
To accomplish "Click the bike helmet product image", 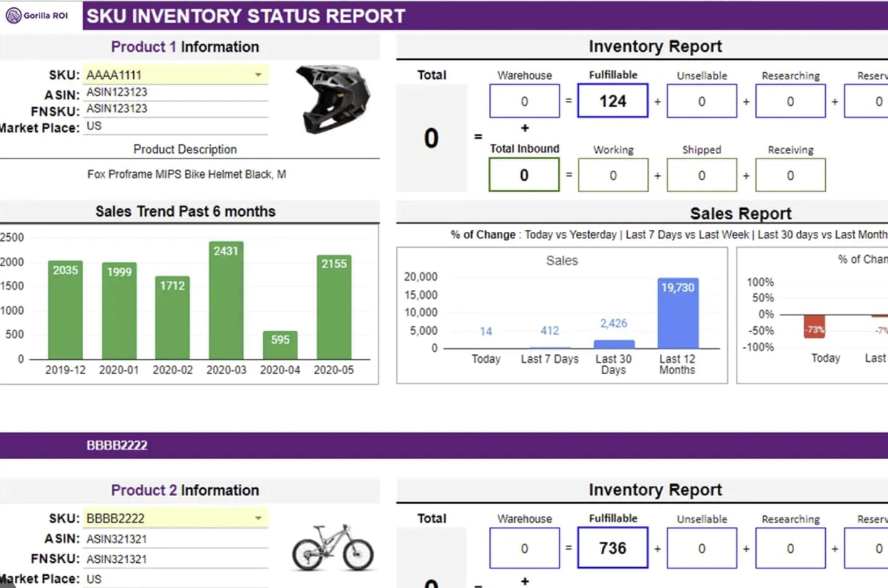I will pyautogui.click(x=333, y=99).
